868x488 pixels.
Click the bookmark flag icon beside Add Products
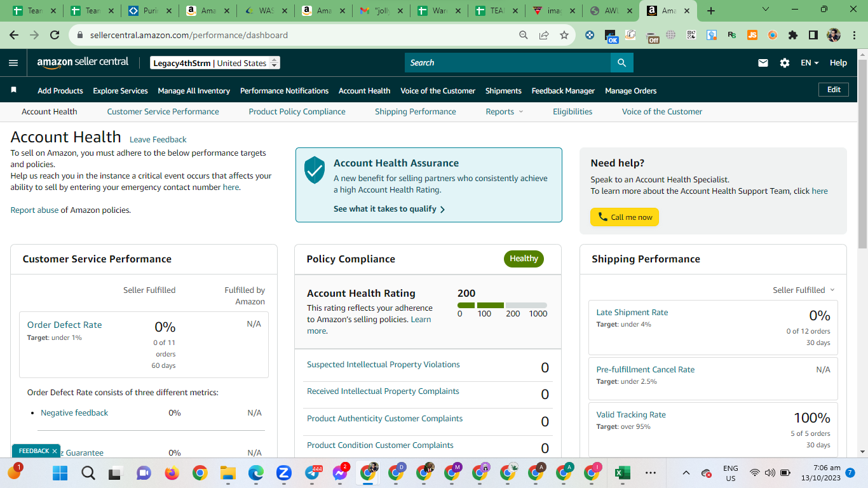pos(13,90)
